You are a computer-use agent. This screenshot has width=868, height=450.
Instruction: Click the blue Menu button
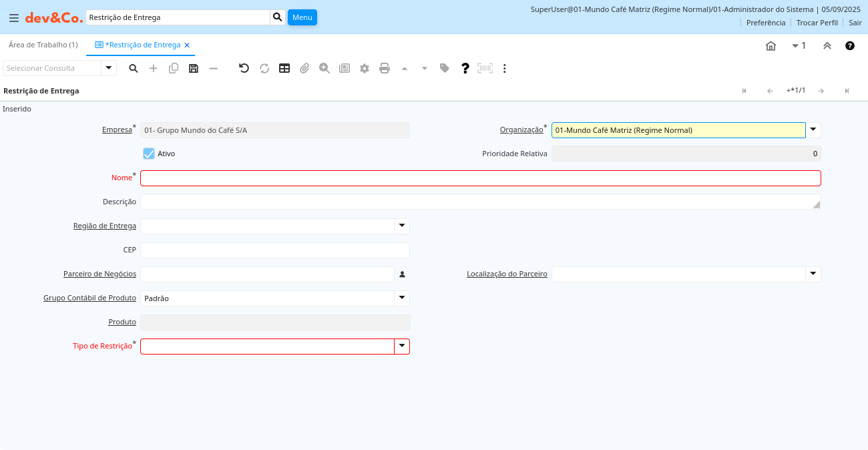302,17
